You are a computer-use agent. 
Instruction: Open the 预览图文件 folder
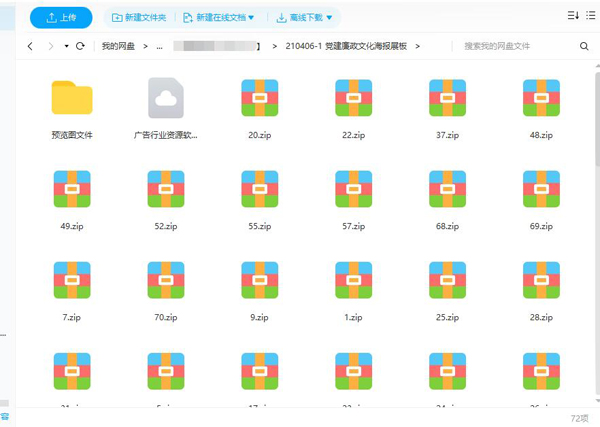[x=72, y=98]
